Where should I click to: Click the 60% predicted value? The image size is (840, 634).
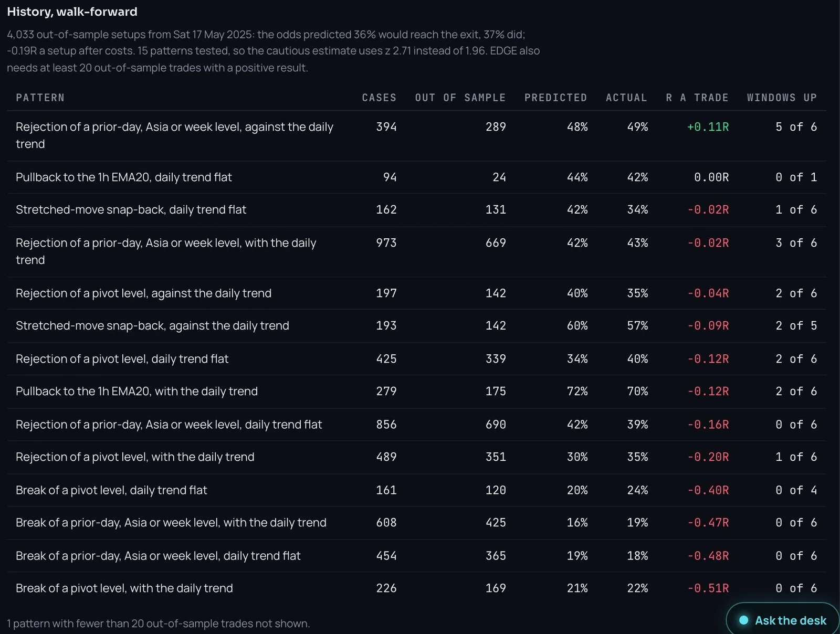pos(577,326)
